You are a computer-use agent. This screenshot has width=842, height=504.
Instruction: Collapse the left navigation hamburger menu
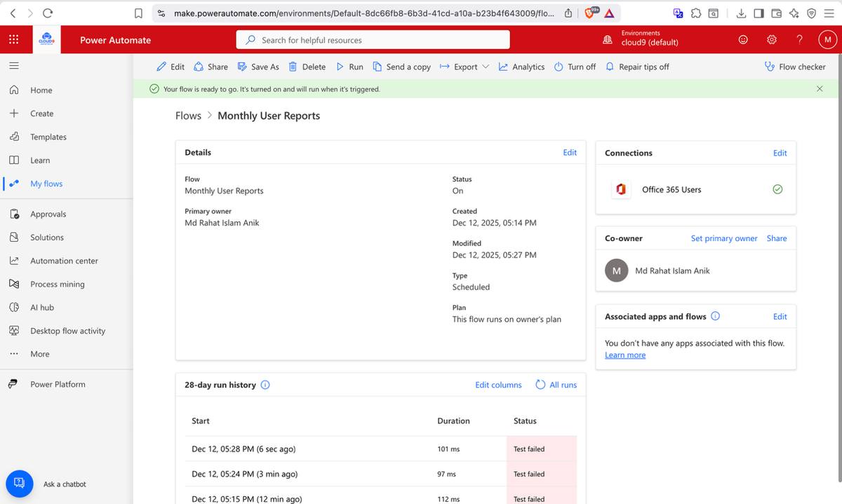pyautogui.click(x=14, y=66)
